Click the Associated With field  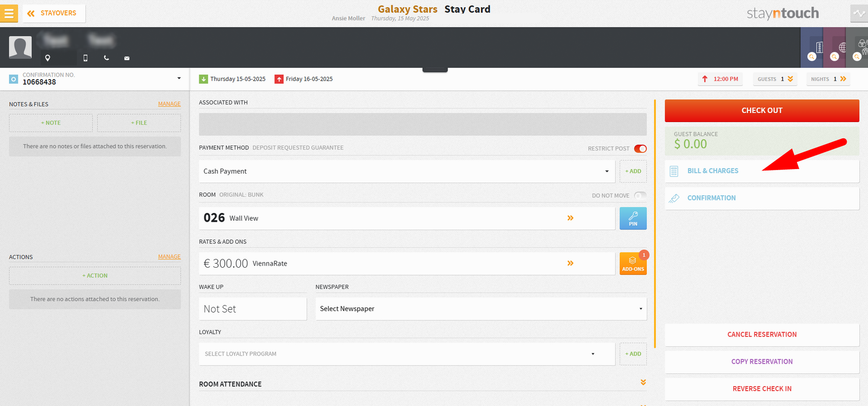pyautogui.click(x=423, y=125)
